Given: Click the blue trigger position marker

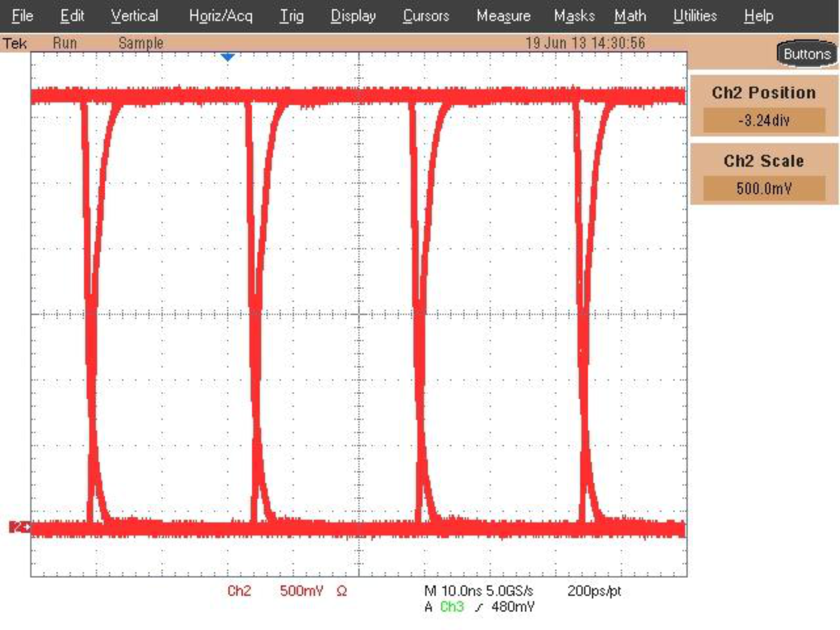Looking at the screenshot, I should [x=227, y=57].
